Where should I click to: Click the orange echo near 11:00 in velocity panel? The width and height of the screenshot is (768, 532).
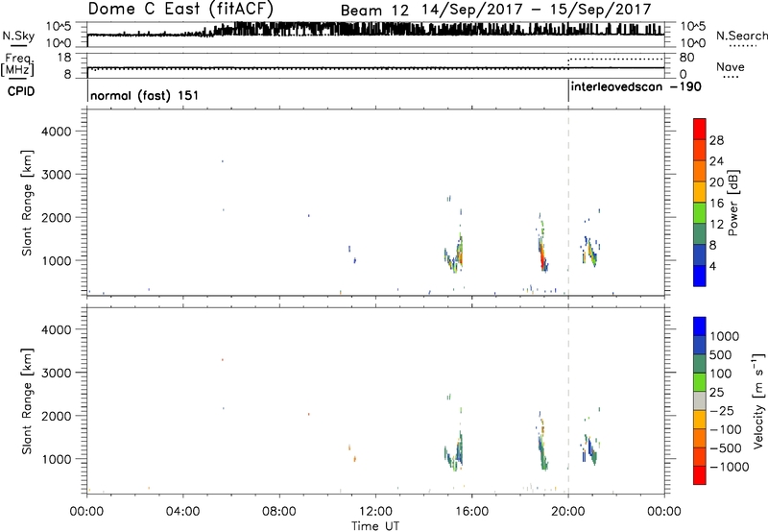[354, 458]
